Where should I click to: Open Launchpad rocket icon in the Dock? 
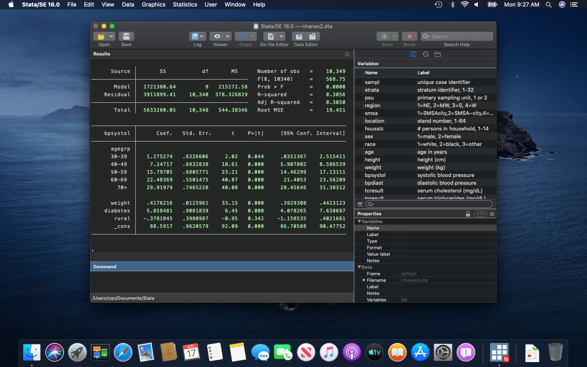77,352
